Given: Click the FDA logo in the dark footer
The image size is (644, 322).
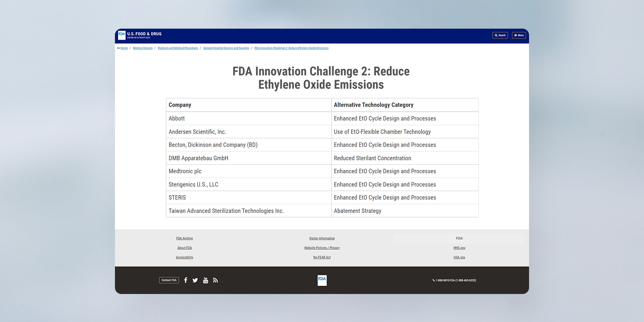Looking at the screenshot, I should pos(322,280).
